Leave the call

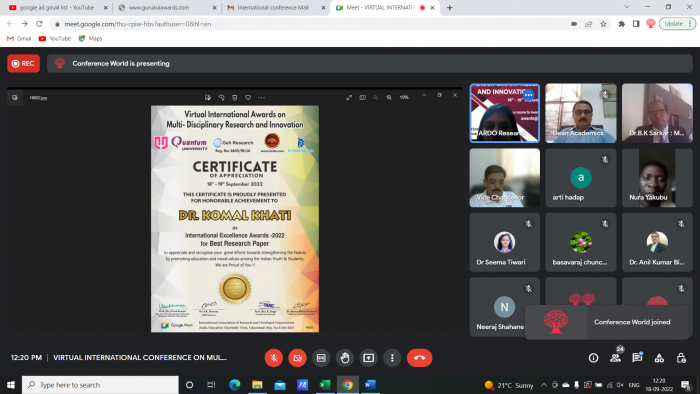pyautogui.click(x=419, y=358)
